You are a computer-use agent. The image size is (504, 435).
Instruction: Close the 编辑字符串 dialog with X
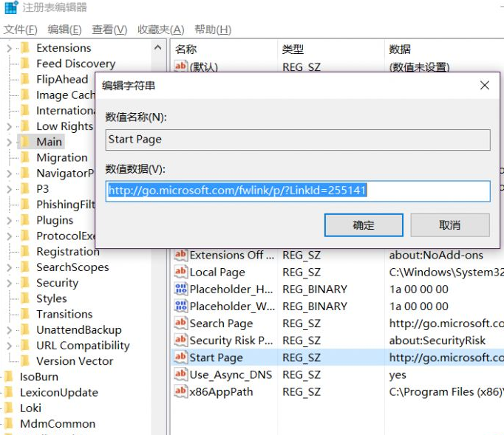pos(485,85)
